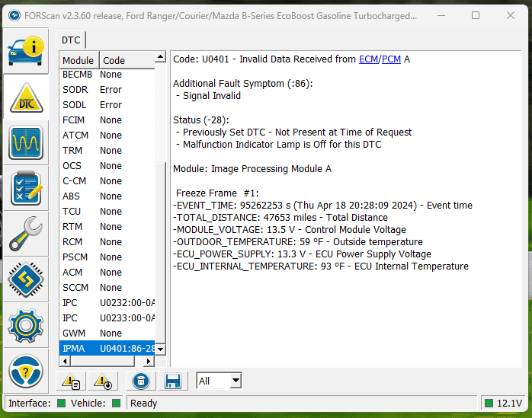Maximize the FORScan window
The width and height of the screenshot is (532, 418).
click(x=476, y=15)
